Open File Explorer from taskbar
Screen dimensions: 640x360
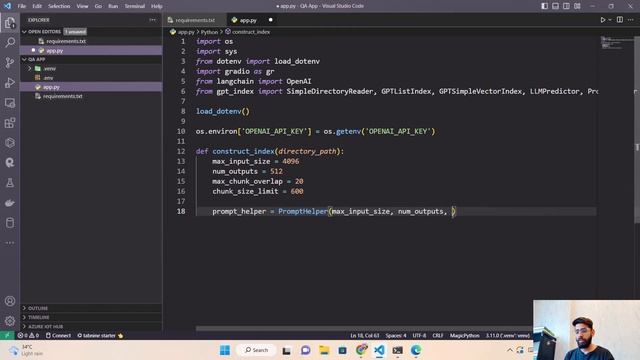click(x=324, y=350)
